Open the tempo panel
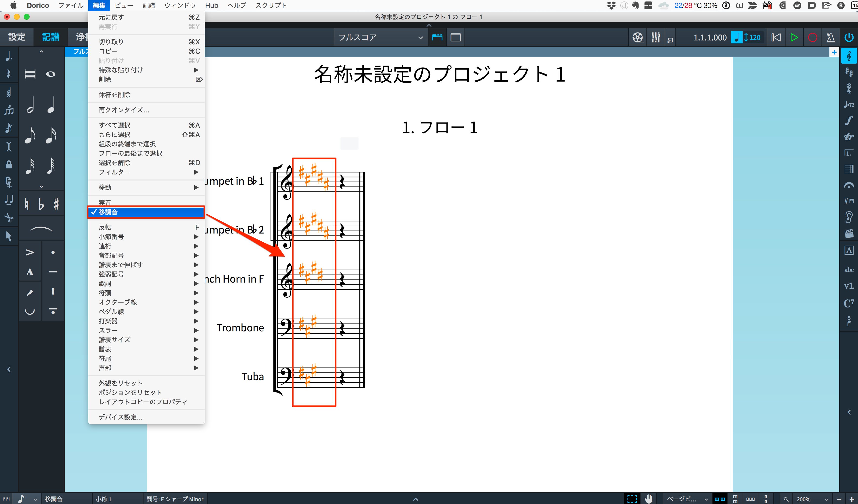 click(849, 105)
